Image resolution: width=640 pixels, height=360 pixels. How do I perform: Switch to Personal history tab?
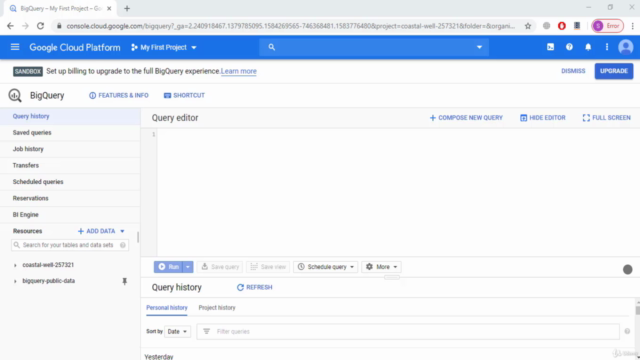point(167,308)
